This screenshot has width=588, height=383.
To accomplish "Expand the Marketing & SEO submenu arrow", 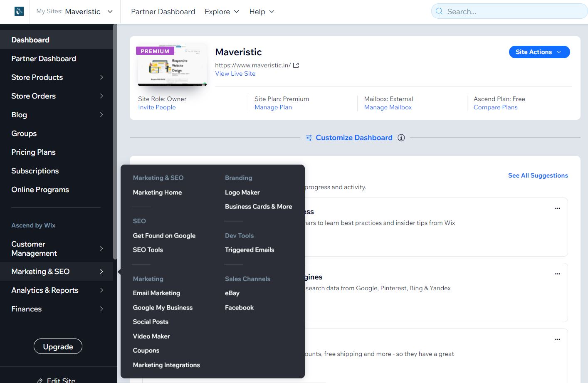I will (x=101, y=272).
